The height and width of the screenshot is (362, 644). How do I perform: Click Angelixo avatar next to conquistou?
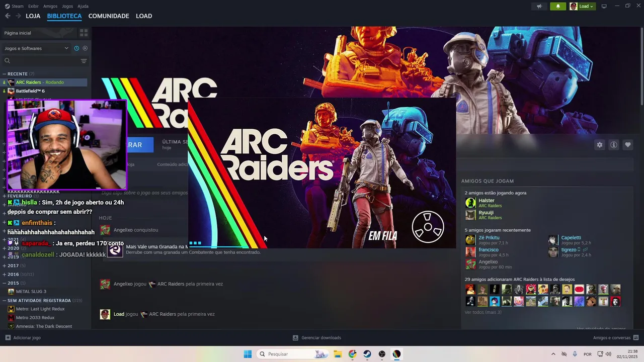click(105, 230)
